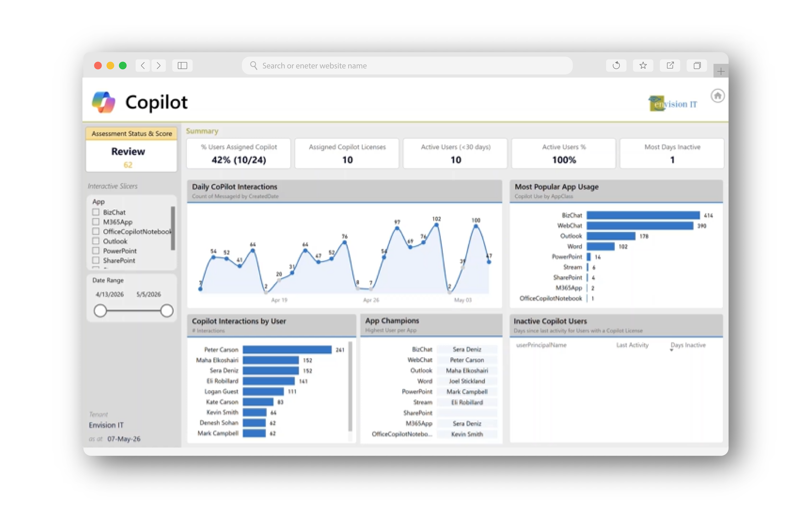Check the PowerPoint app filter
Screen dimensions: 812x508
96,251
